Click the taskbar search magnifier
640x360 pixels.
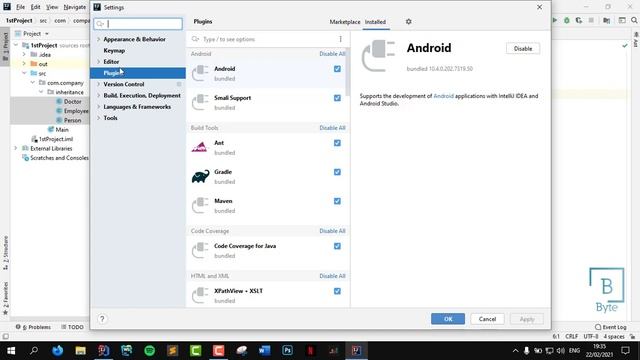[x=34, y=351]
